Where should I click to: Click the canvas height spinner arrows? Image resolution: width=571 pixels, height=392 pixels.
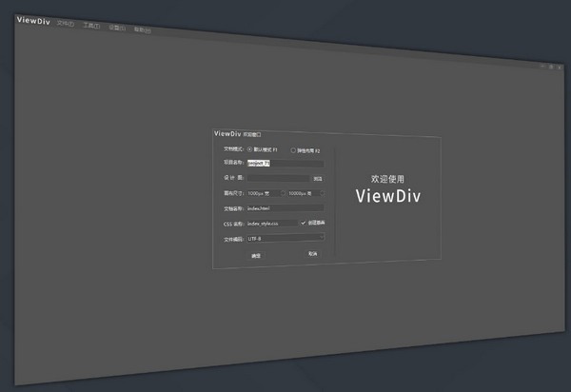322,193
